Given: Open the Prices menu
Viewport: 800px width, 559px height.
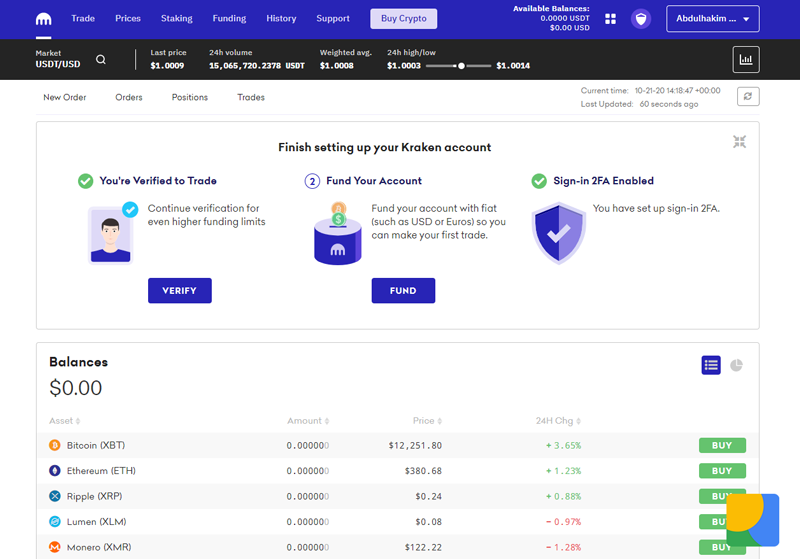Looking at the screenshot, I should click(128, 18).
